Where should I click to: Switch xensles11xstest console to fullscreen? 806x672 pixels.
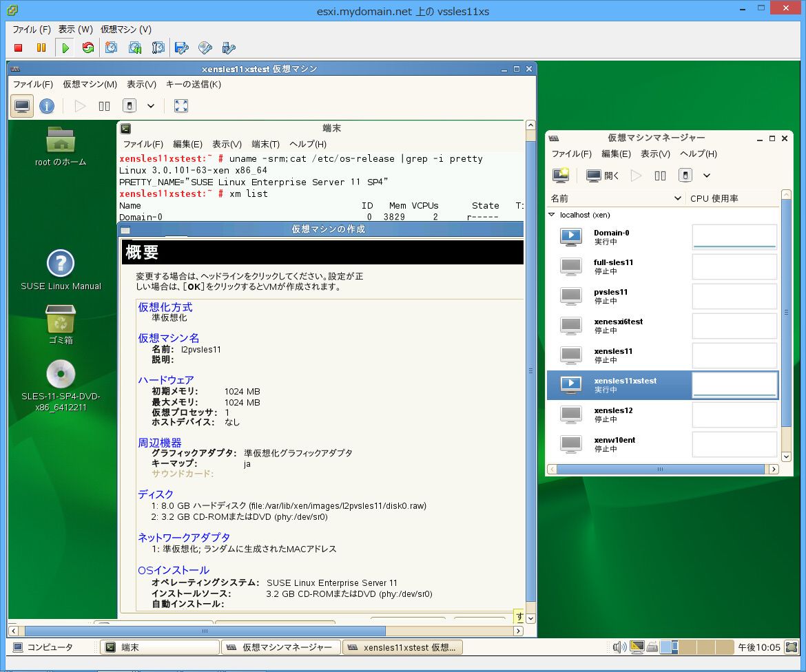(181, 106)
